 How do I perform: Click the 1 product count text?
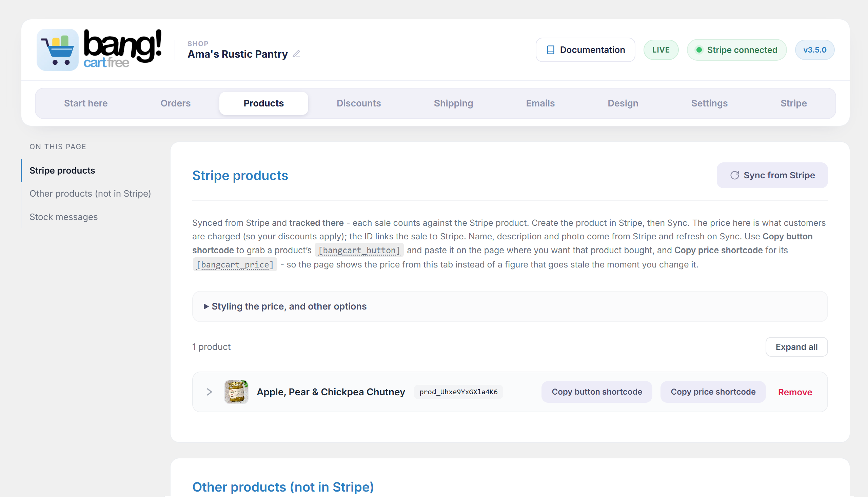coord(211,347)
